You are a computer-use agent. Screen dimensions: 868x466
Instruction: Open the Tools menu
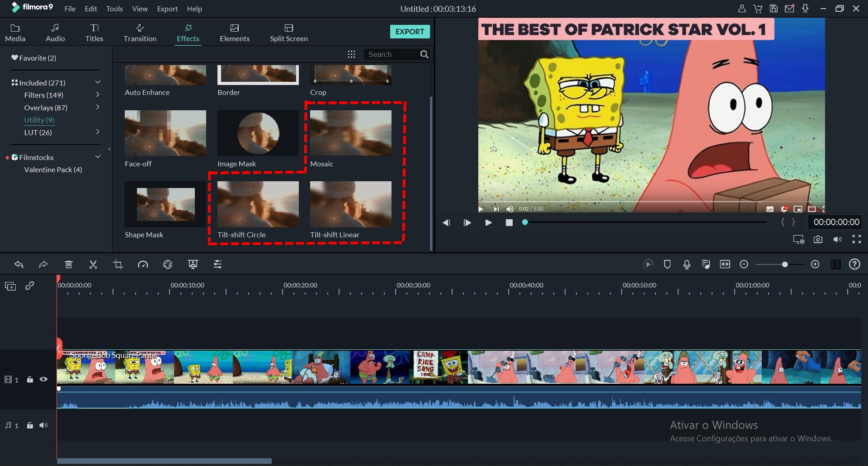pyautogui.click(x=114, y=9)
